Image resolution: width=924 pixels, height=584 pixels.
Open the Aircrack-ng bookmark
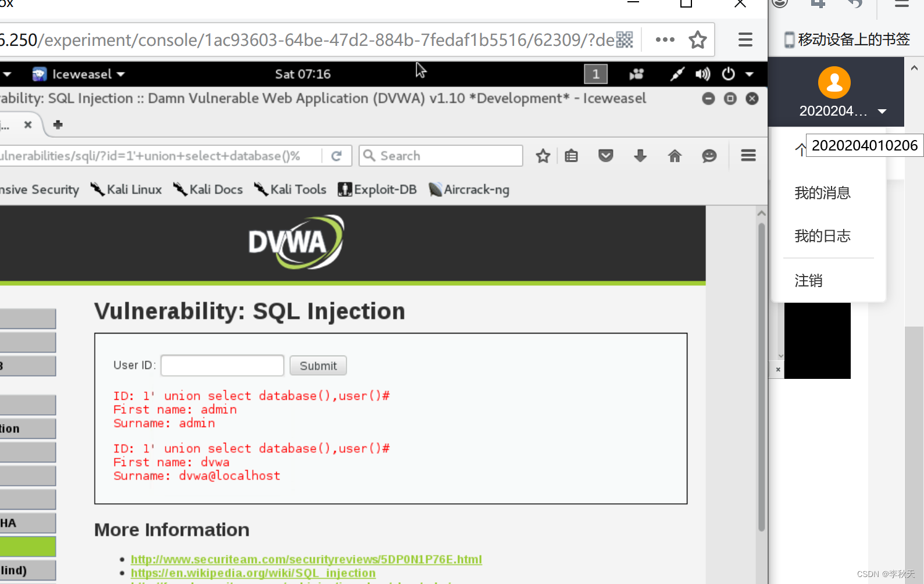click(469, 189)
